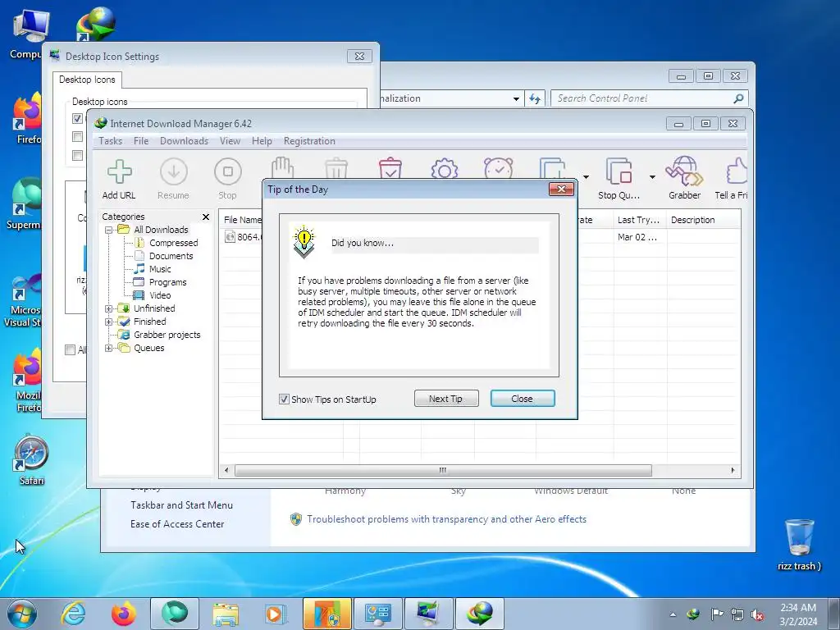The width and height of the screenshot is (840, 630).
Task: Click the Options gear icon in IDM toolbar
Action: 444,167
